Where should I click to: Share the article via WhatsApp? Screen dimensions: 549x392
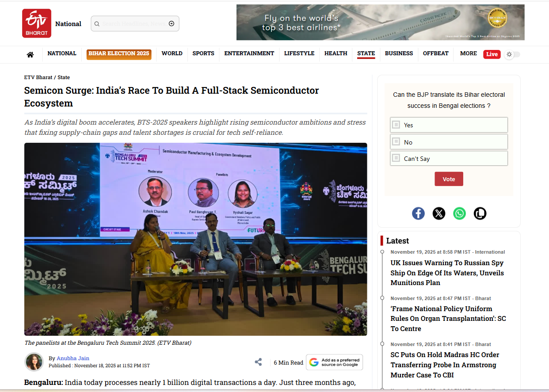point(459,213)
